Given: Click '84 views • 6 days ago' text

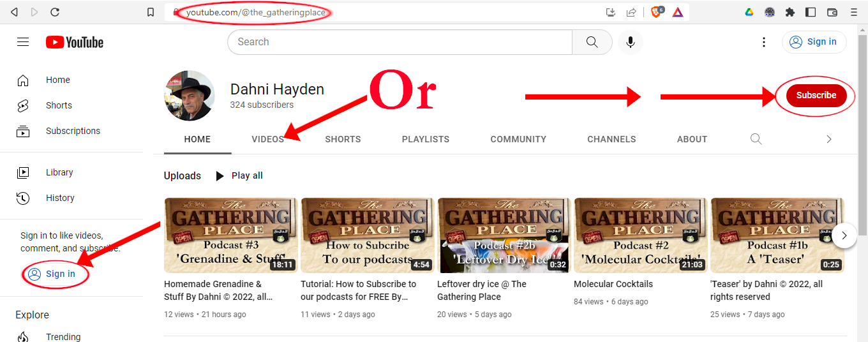Looking at the screenshot, I should 611,302.
